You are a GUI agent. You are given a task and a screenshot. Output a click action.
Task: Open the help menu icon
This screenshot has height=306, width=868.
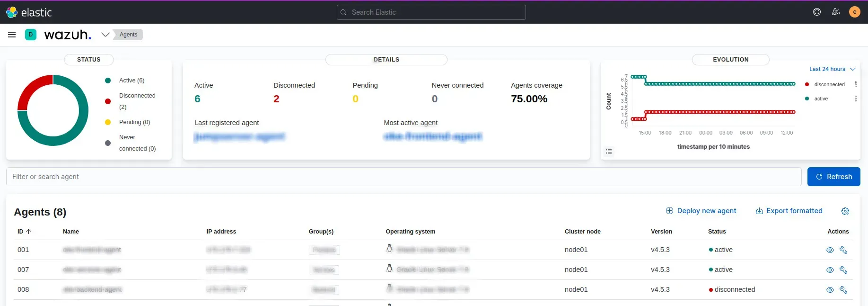(817, 12)
